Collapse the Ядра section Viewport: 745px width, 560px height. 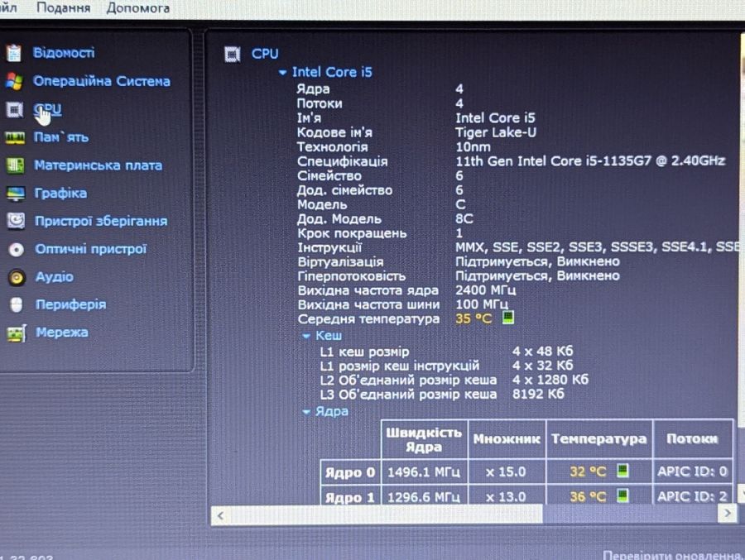pyautogui.click(x=306, y=412)
